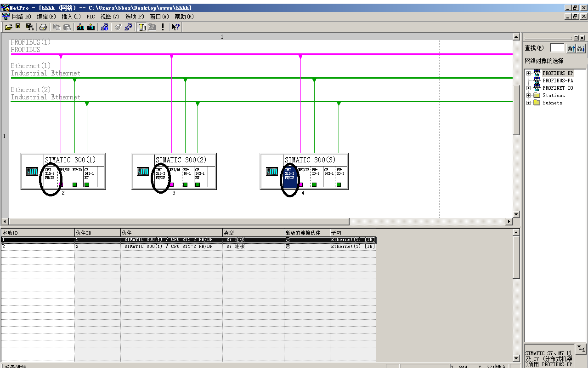Select PROFIBUS-PA in catalog tree

558,80
